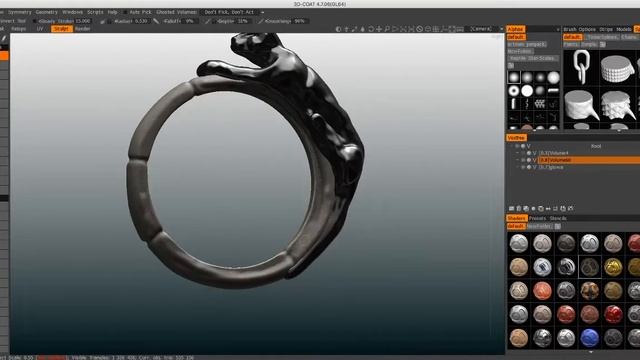This screenshot has height=360, width=640.
Task: Select the Alphas panel tab
Action: pos(516,29)
